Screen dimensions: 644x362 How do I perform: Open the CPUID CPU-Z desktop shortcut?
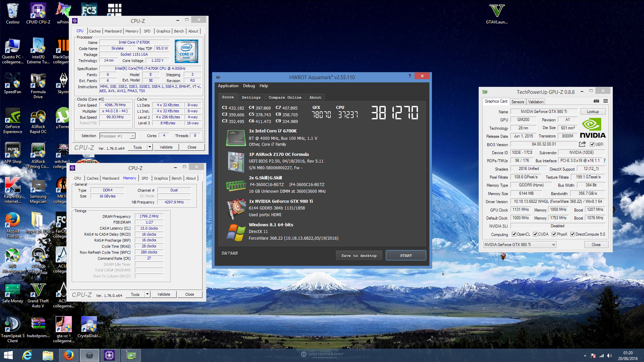tap(38, 13)
